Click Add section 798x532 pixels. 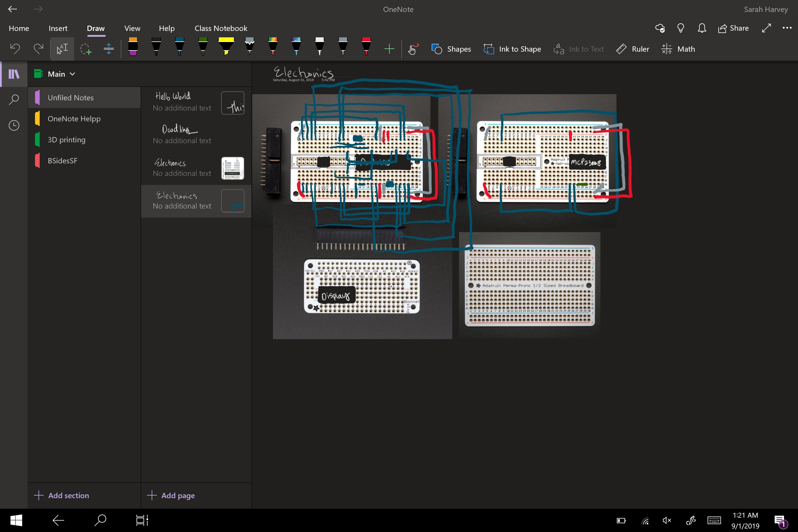[62, 495]
